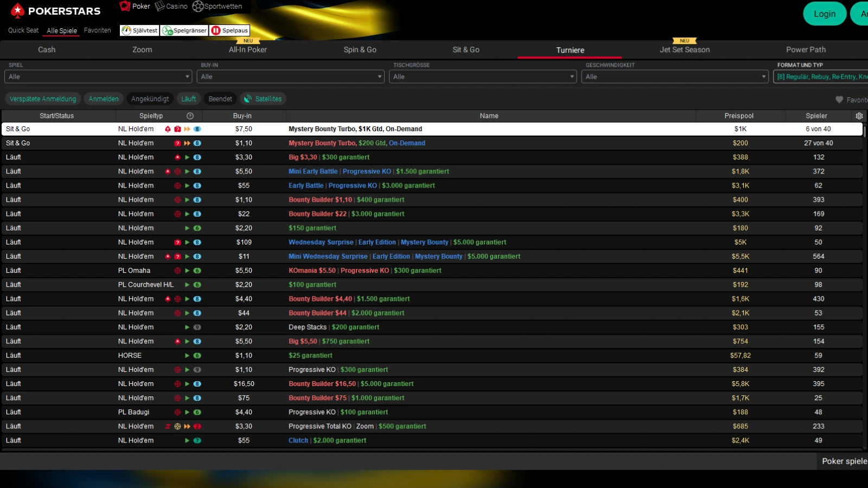Click the 6-max icon in HORSE row

tap(197, 356)
